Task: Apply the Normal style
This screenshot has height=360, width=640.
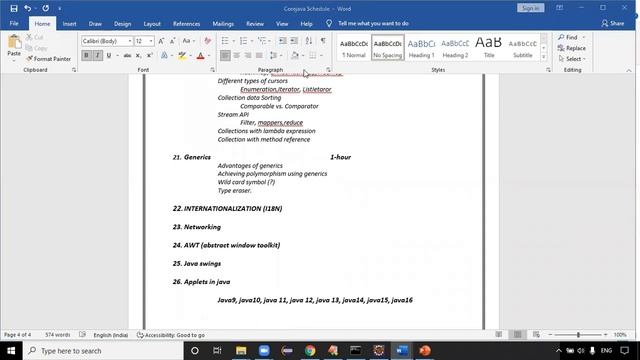Action: (x=354, y=48)
